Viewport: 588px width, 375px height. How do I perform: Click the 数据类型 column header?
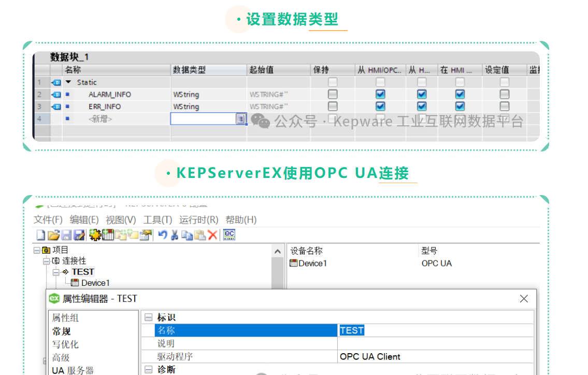[208, 70]
